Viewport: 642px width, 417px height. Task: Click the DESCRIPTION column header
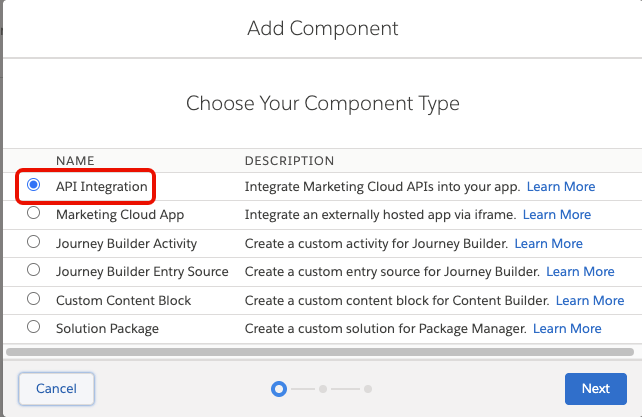tap(289, 160)
